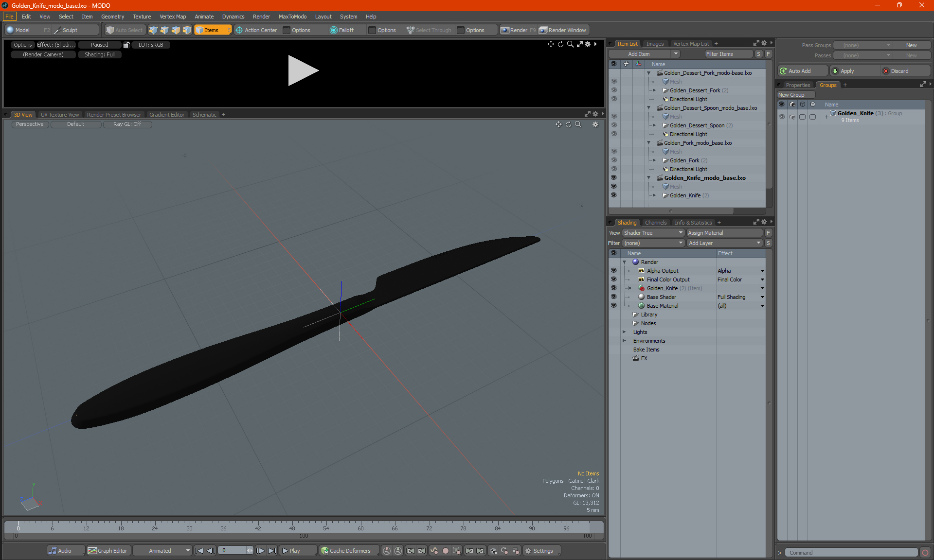Open the Vertex Map menu
Image resolution: width=934 pixels, height=560 pixels.
173,17
